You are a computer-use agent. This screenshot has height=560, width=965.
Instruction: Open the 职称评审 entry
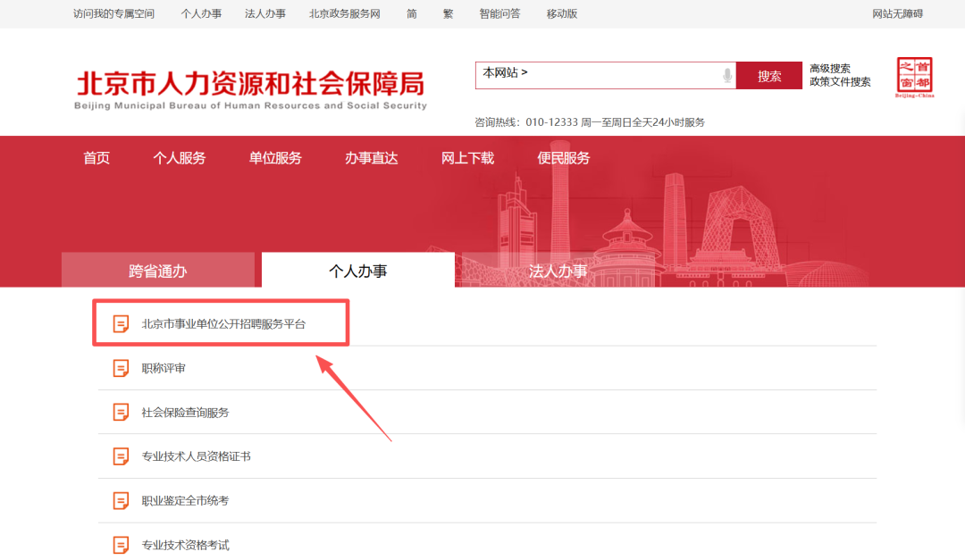click(164, 368)
